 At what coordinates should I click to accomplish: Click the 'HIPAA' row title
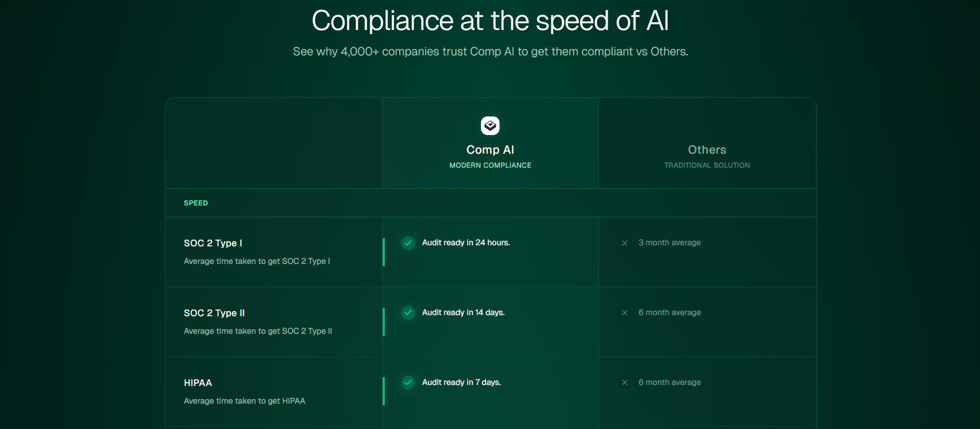198,383
